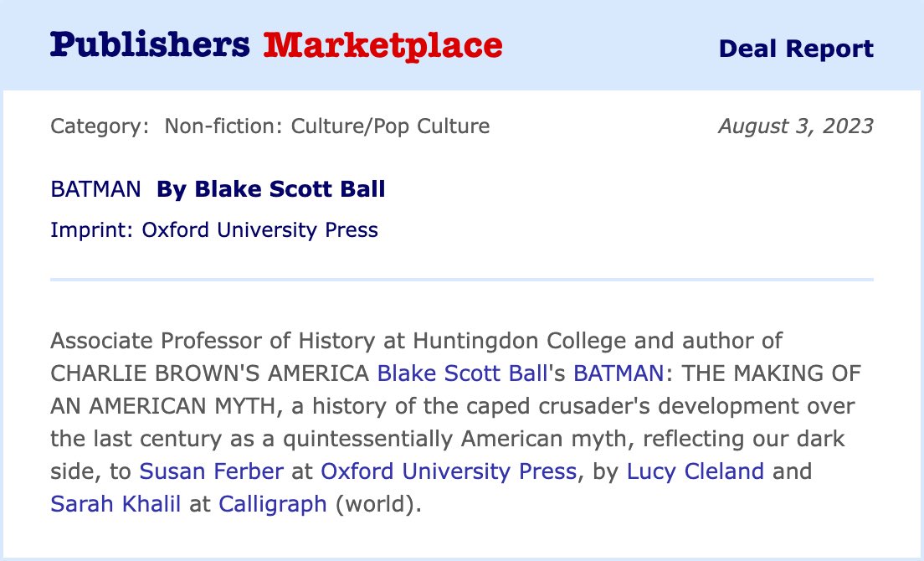Click the August 3, 2023 date
The width and height of the screenshot is (924, 561).
[x=796, y=126]
